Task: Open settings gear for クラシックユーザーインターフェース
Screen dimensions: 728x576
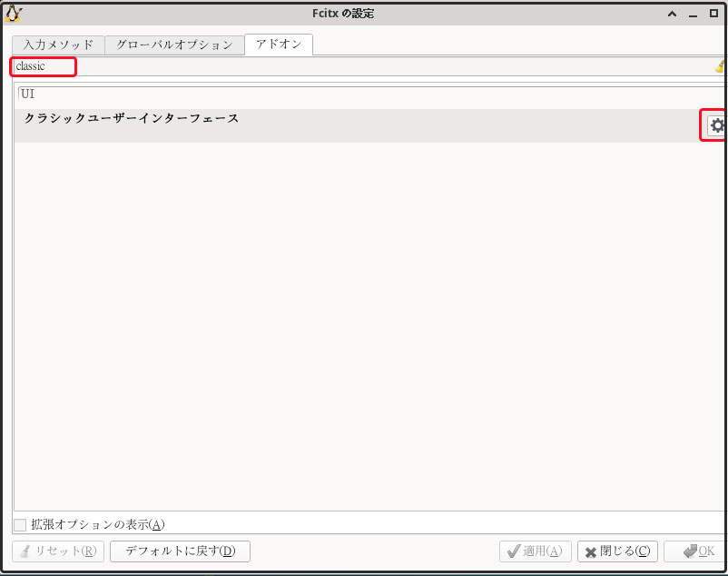Action: click(716, 125)
